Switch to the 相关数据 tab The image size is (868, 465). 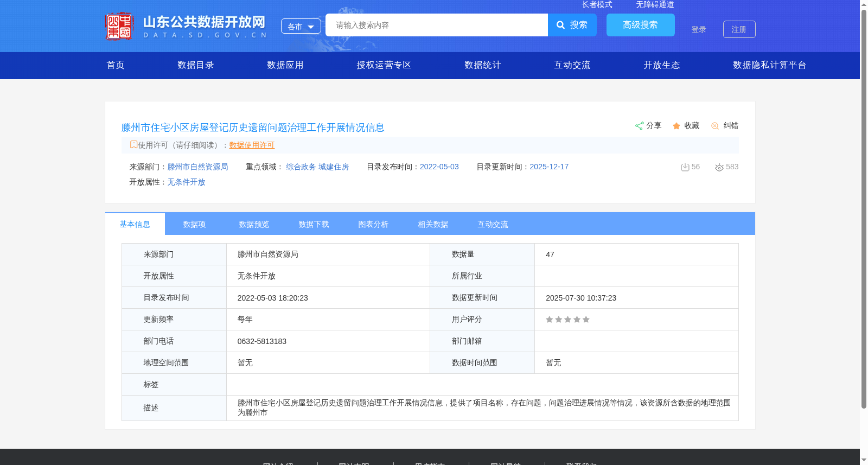(433, 224)
